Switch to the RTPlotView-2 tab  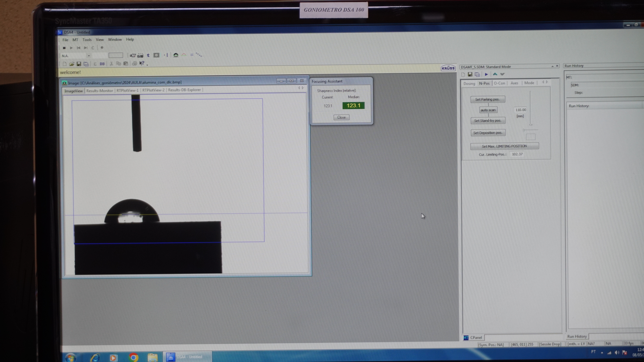pyautogui.click(x=153, y=90)
